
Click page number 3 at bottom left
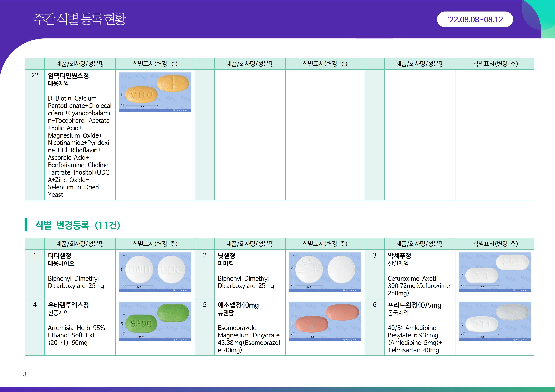coord(25,374)
